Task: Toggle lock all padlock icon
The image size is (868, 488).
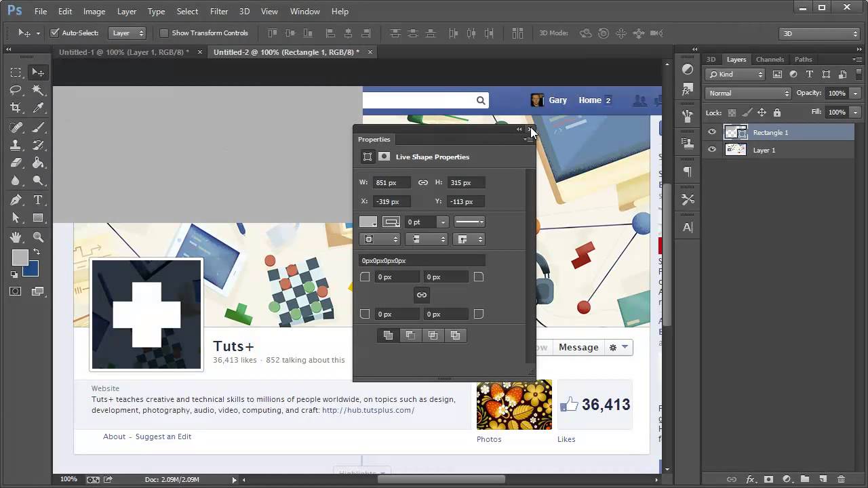Action: 777,113
